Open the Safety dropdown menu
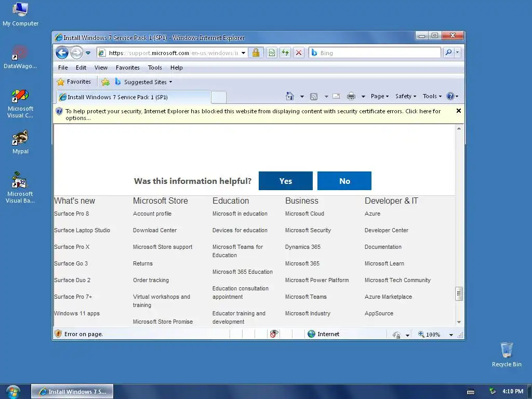The image size is (532, 399). 405,96
